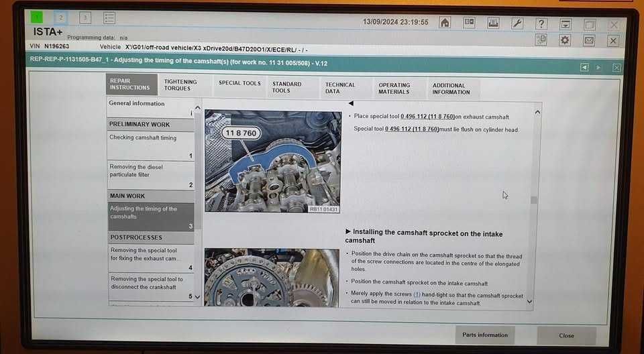This screenshot has height=354, width=644.
Task: Open the settings gear icon
Action: (565, 40)
